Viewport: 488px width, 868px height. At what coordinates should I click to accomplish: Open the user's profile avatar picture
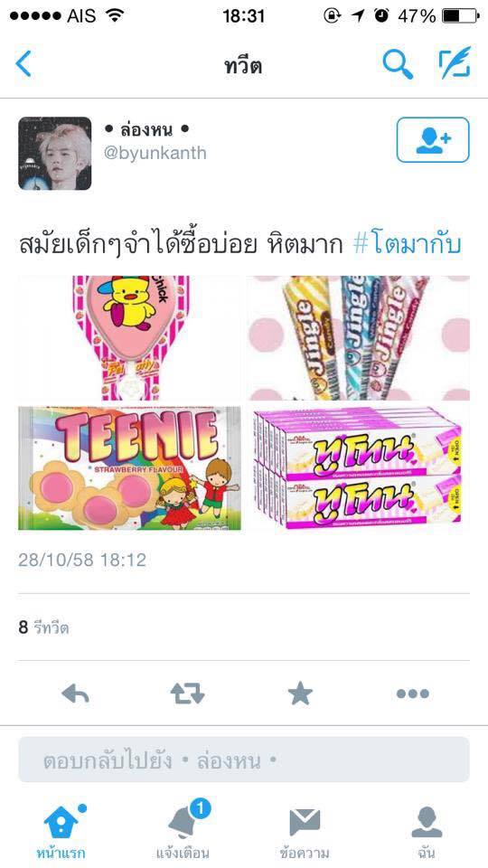click(55, 154)
